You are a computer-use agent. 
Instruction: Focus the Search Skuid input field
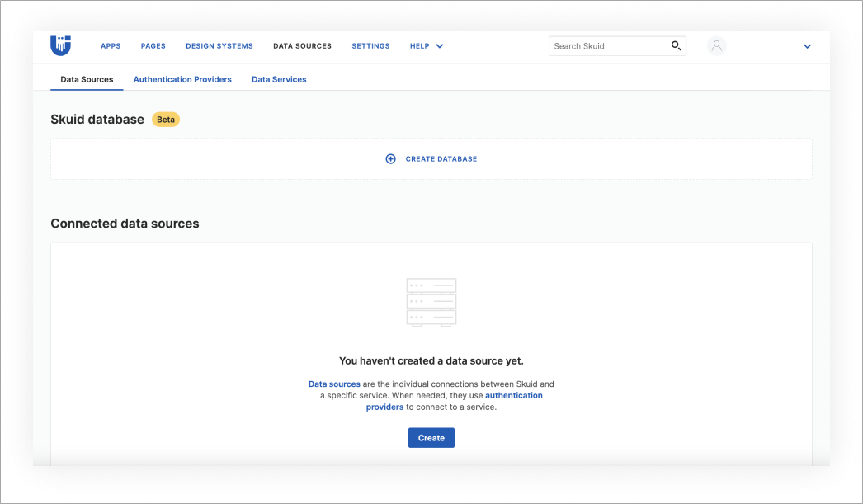617,46
